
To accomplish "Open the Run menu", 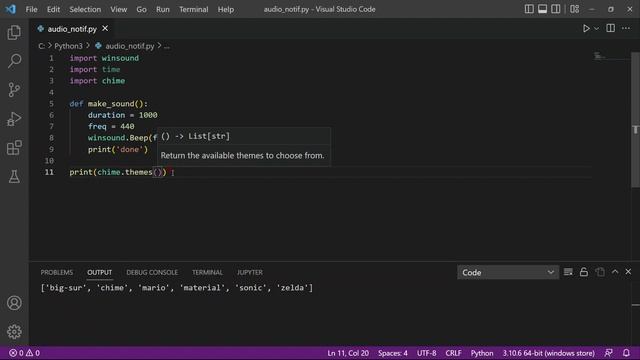I will (162, 9).
